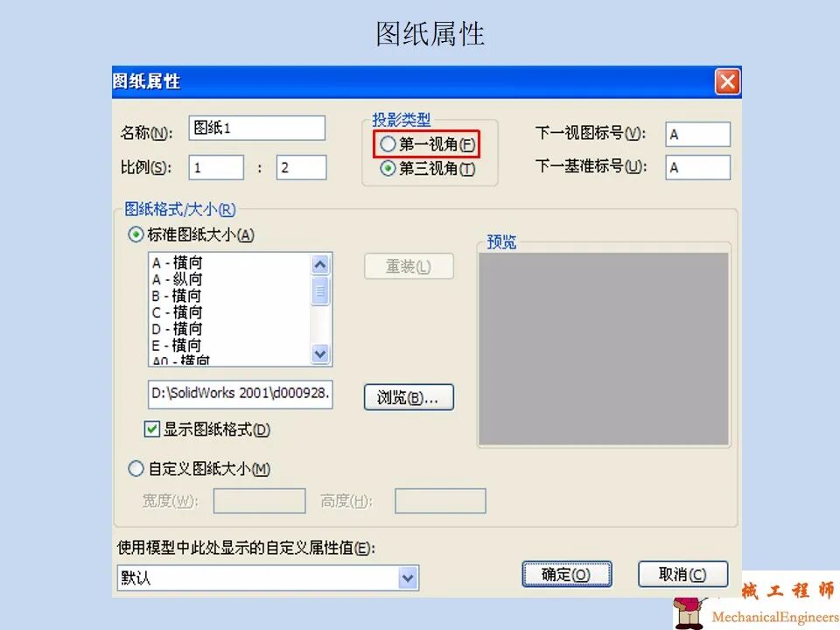This screenshot has height=630, width=840.
Task: Click the 下一视图标号 field showing A
Action: 697,134
